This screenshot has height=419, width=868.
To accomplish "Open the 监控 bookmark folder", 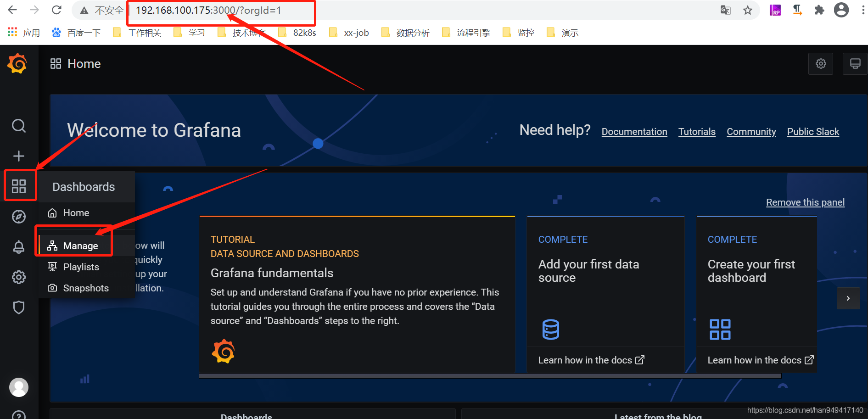I will point(519,33).
